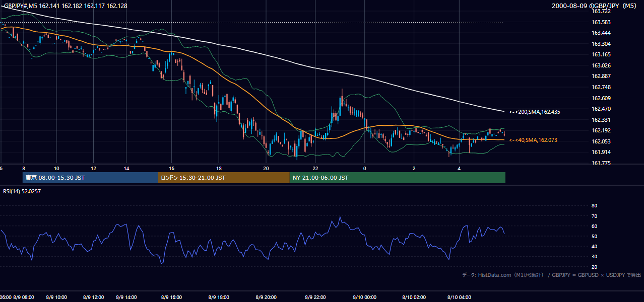The height and width of the screenshot is (302, 644).
Task: Click the 8/10 00:00 date axis label
Action: (x=365, y=297)
